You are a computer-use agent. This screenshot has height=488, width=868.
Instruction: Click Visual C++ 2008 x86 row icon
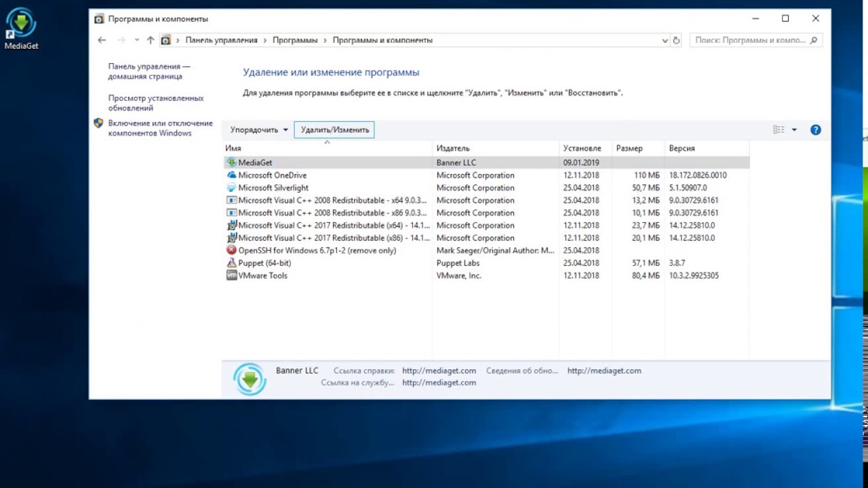(231, 213)
